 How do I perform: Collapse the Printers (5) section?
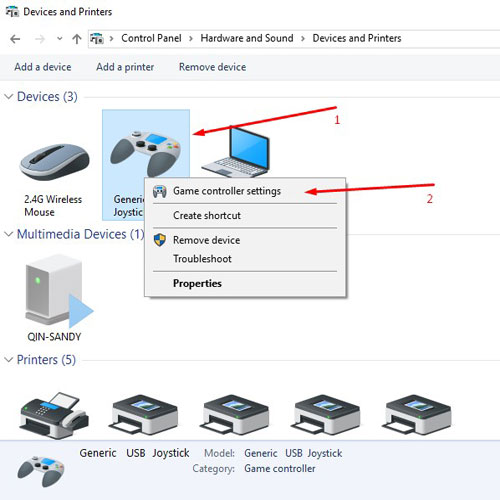pos(9,360)
